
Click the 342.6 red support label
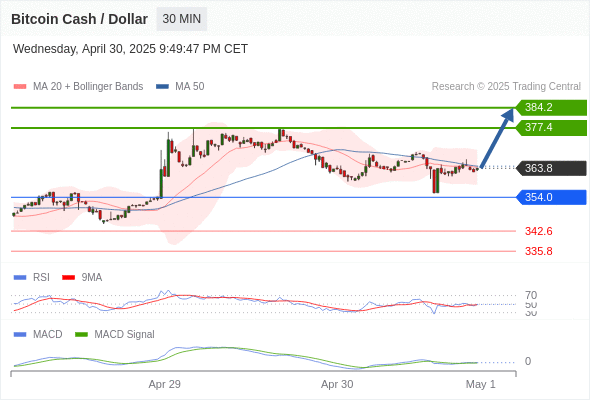(x=539, y=231)
